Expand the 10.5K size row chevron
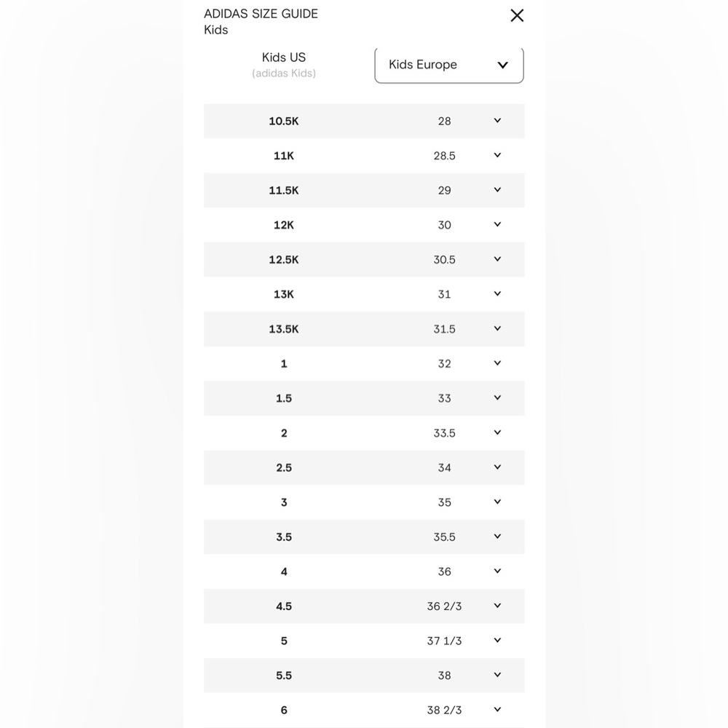 coord(497,121)
